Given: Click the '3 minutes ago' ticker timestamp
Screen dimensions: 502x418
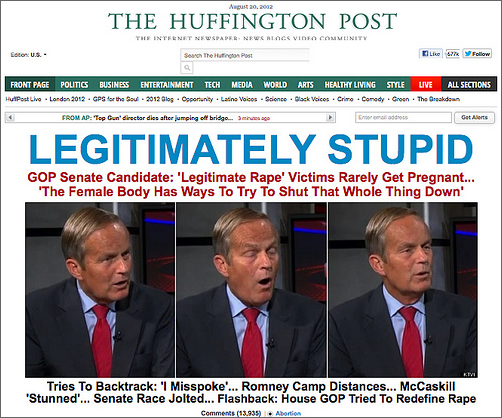Looking at the screenshot, I should pyautogui.click(x=254, y=118).
